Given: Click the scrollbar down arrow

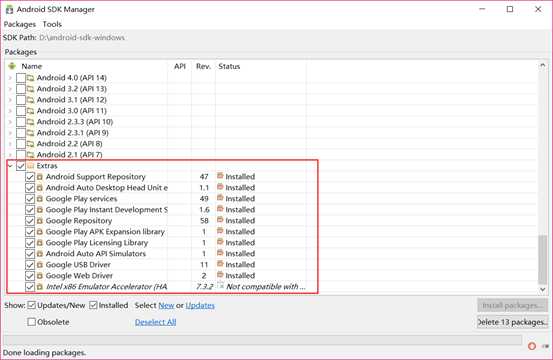Looking at the screenshot, I should (542, 289).
